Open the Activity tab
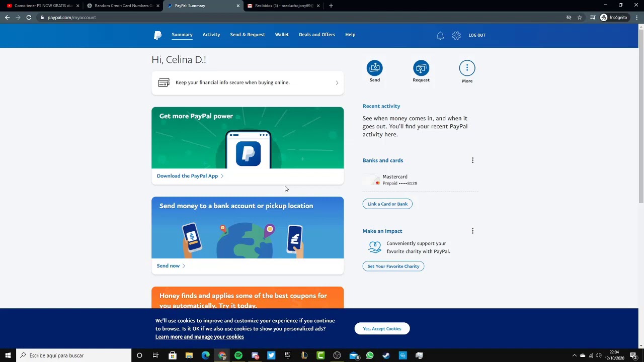This screenshot has height=362, width=644. [211, 35]
